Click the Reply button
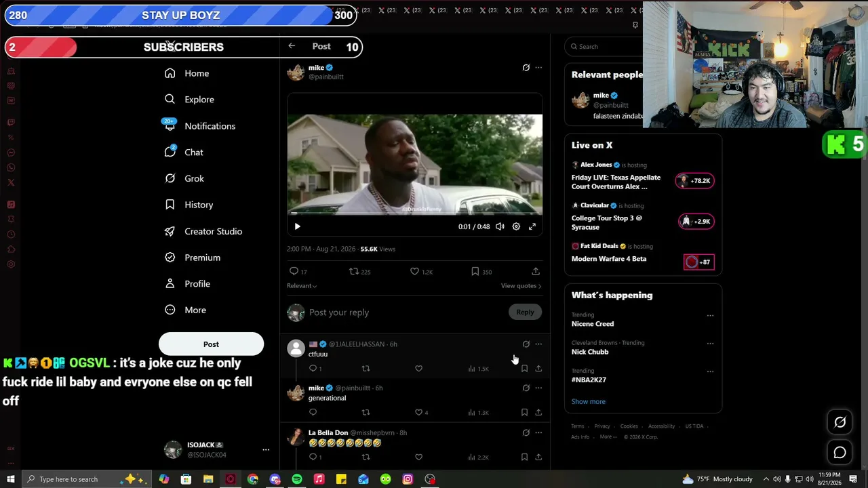This screenshot has height=488, width=868. 525,312
